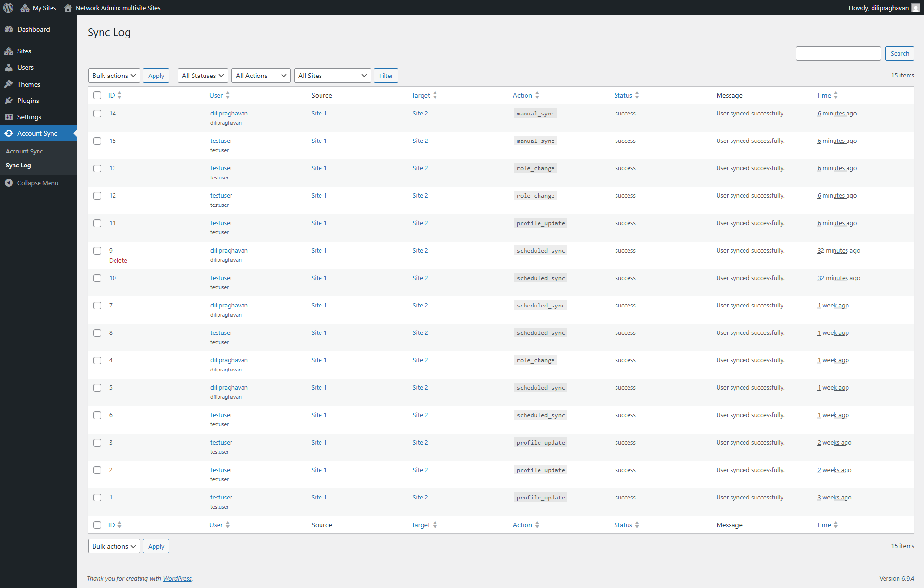Delete log entry 9 via Delete link

(118, 260)
